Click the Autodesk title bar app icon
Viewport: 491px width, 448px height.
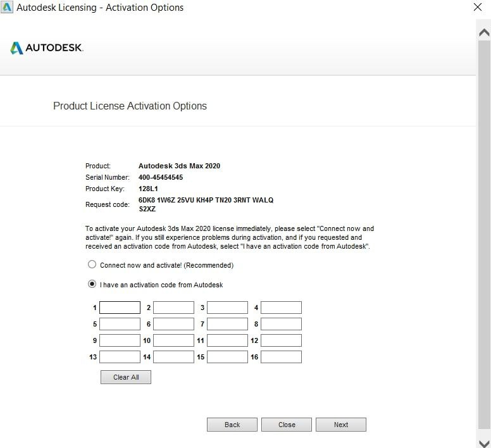6,7
